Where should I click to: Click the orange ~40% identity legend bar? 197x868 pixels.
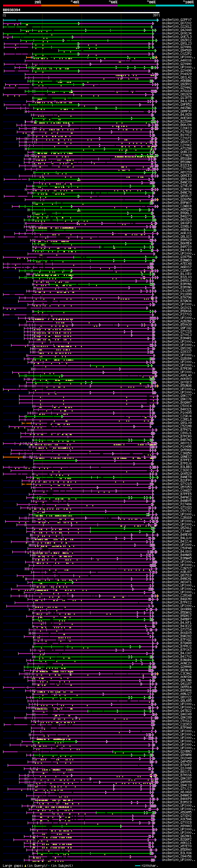pyautogui.click(x=60, y=6)
